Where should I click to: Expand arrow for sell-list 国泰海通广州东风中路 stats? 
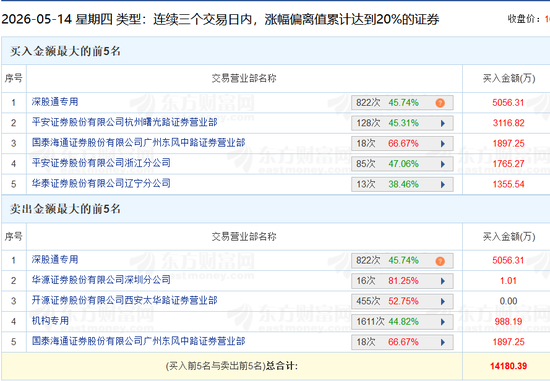pyautogui.click(x=443, y=342)
